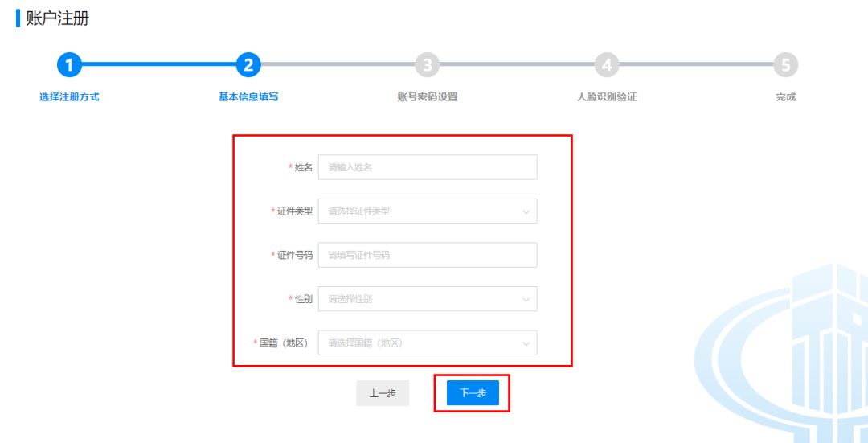Screen dimensions: 868x443
Task: Open the 性别 dropdown
Action: click(428, 299)
